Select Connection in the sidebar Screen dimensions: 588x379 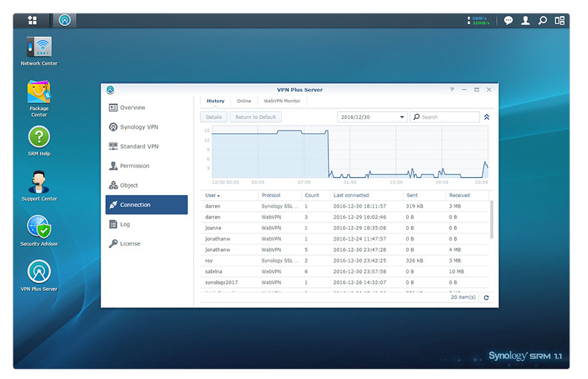[x=147, y=205]
